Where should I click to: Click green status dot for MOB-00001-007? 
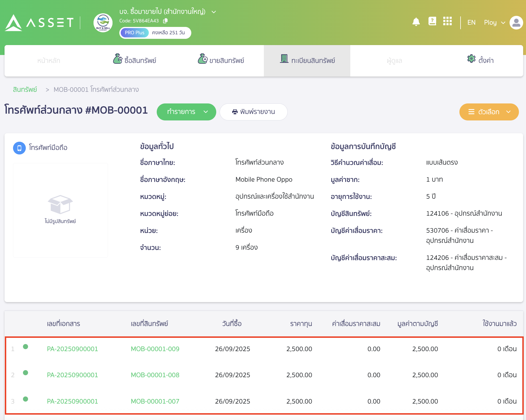pyautogui.click(x=26, y=399)
